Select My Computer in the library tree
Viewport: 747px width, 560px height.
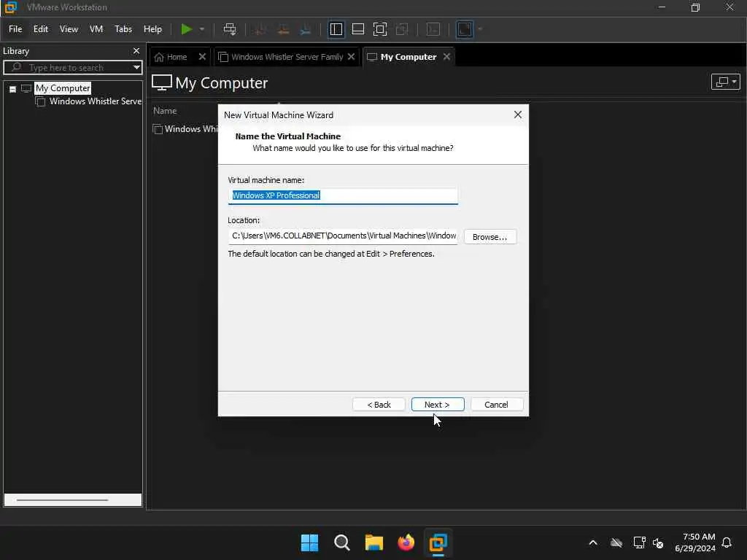click(x=63, y=88)
